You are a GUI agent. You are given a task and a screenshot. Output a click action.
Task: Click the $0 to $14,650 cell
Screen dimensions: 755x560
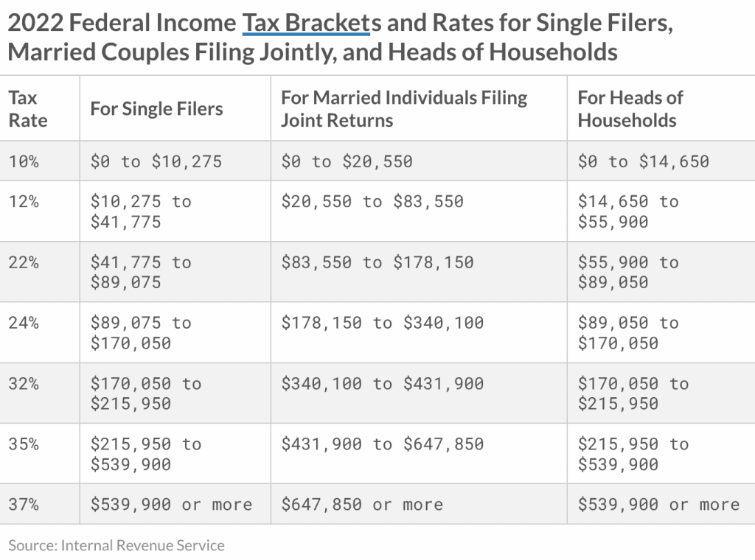pyautogui.click(x=644, y=161)
